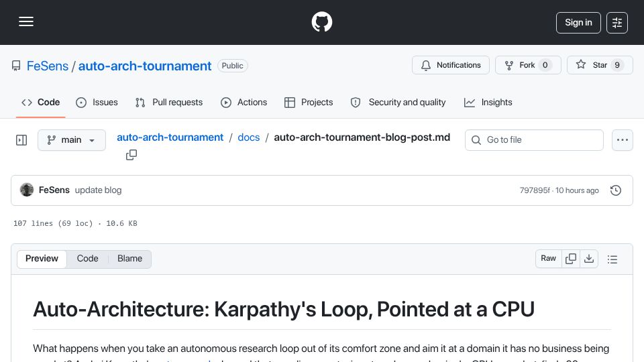Select the Preview view mode
Image resolution: width=644 pixels, height=362 pixels.
(x=42, y=259)
